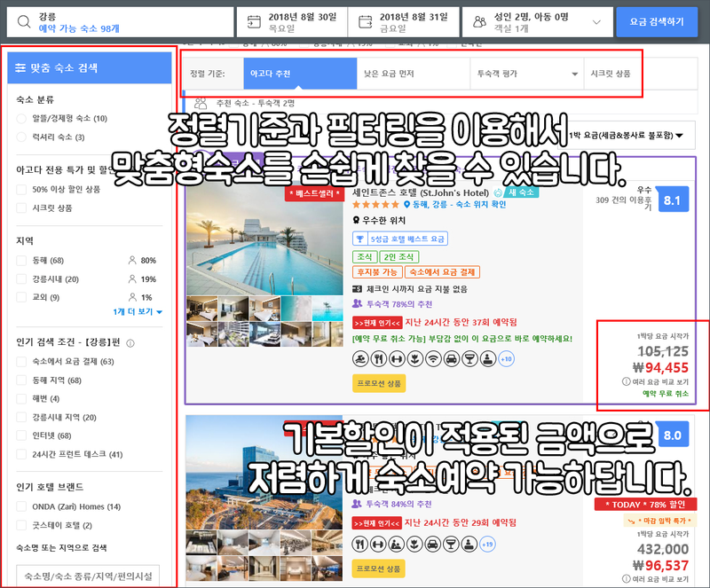Click the garden flower icon for 세인트존스 호텔

[414, 359]
